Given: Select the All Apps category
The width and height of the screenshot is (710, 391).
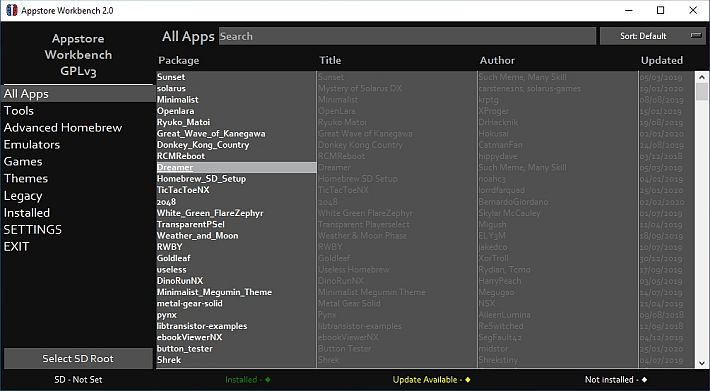Looking at the screenshot, I should click(78, 94).
